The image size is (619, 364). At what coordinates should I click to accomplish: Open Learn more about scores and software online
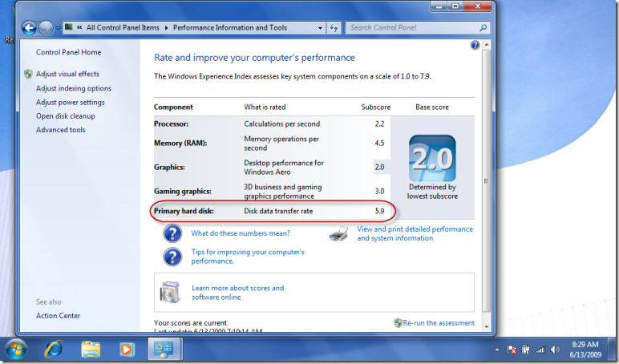tap(237, 293)
